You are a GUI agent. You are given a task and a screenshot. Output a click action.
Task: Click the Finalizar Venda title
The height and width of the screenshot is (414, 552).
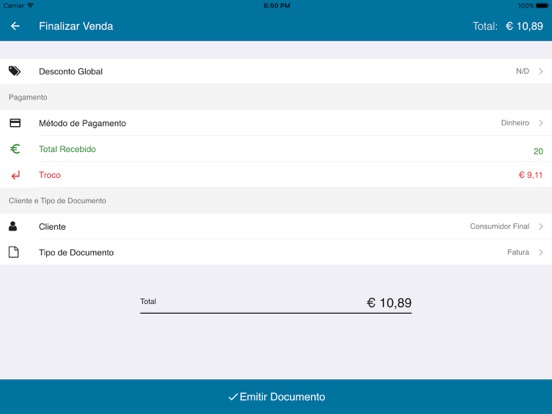[x=76, y=26]
